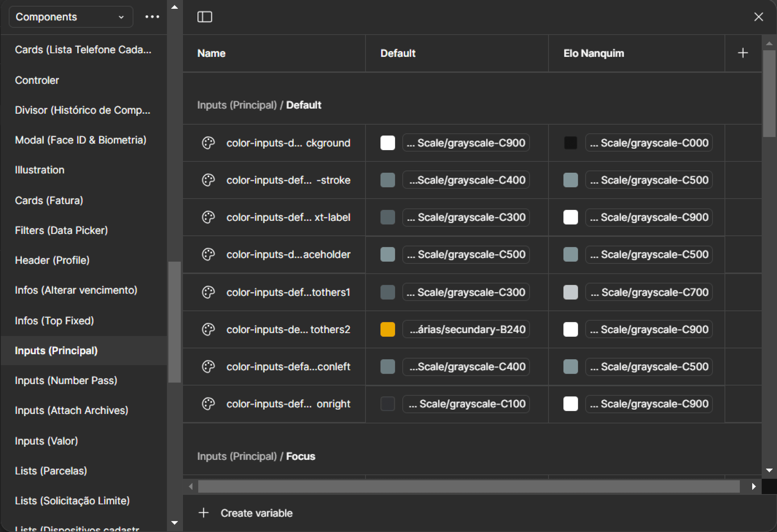
Task: Open the Components collection dropdown
Action: click(70, 17)
